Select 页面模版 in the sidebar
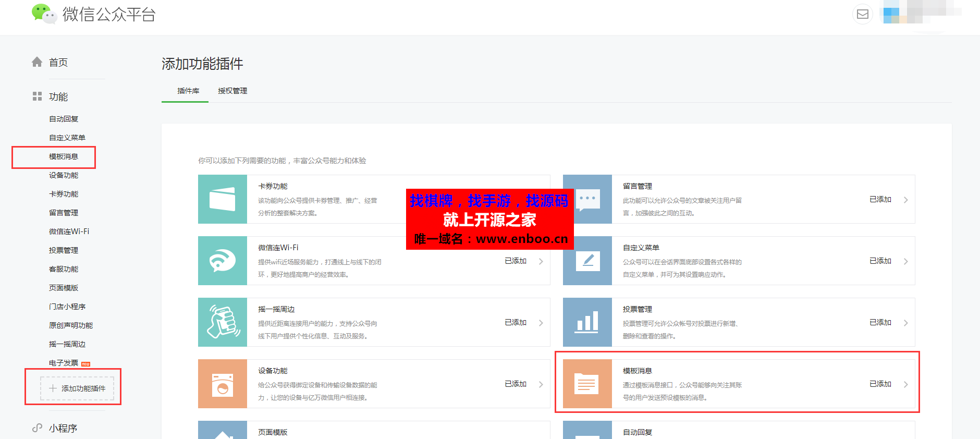This screenshot has height=439, width=980. [x=64, y=288]
